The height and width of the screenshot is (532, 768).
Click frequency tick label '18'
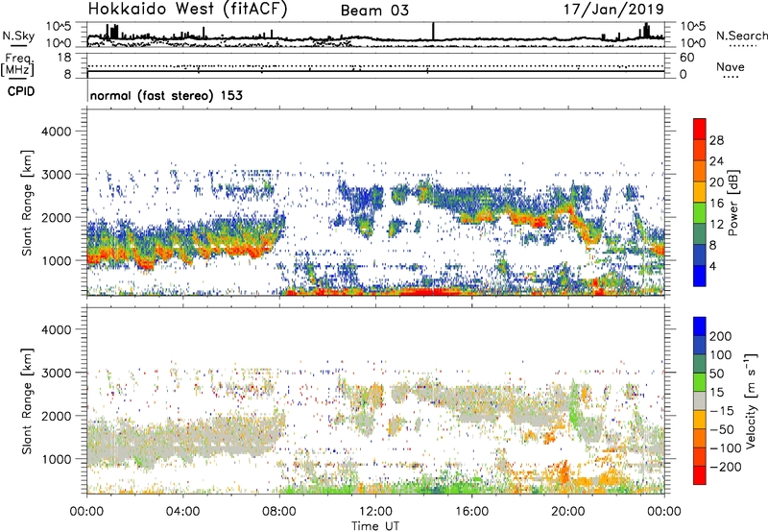click(64, 58)
